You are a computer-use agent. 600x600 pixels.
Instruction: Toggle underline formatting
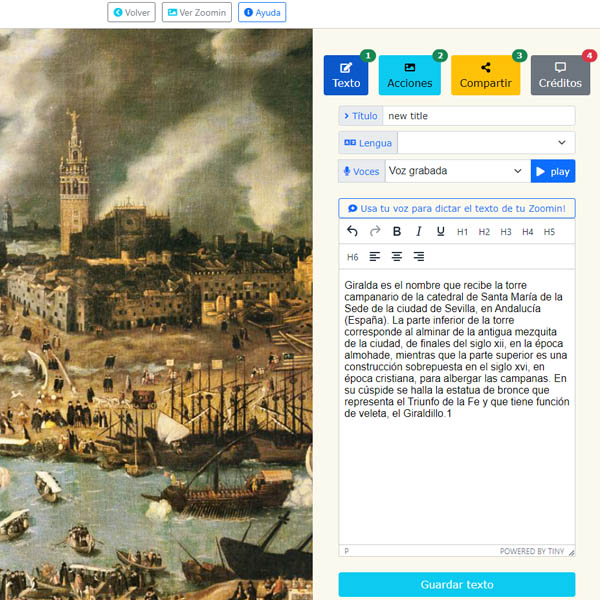pos(440,232)
